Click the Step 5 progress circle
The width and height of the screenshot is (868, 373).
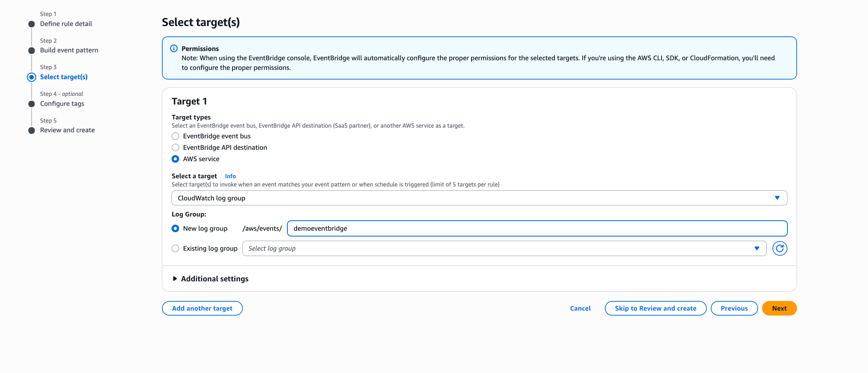pyautogui.click(x=32, y=130)
